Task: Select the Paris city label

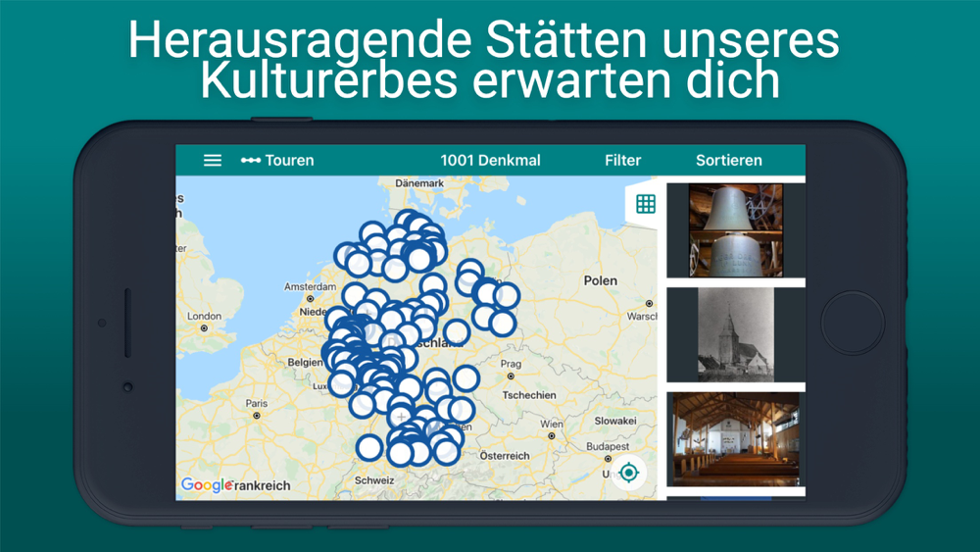Action: (256, 403)
